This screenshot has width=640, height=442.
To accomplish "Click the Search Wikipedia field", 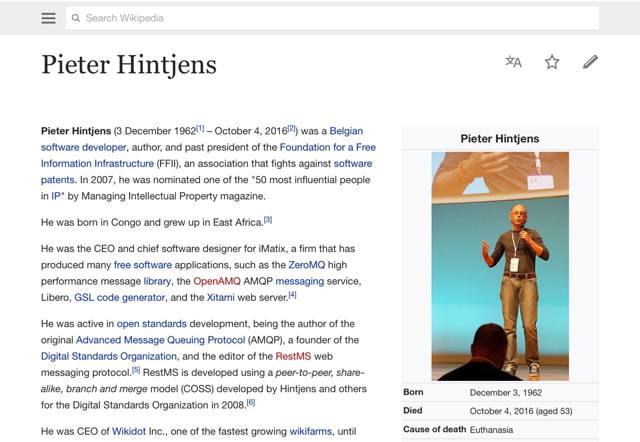I will (x=330, y=18).
